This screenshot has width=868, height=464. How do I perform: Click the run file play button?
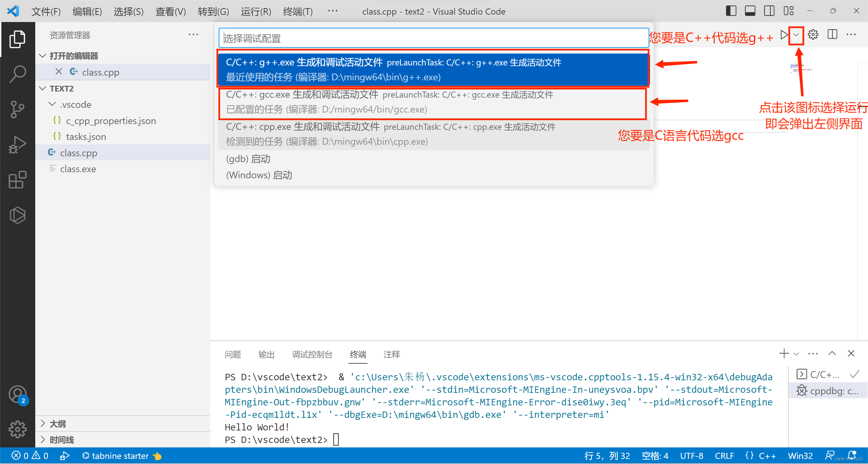pyautogui.click(x=784, y=35)
